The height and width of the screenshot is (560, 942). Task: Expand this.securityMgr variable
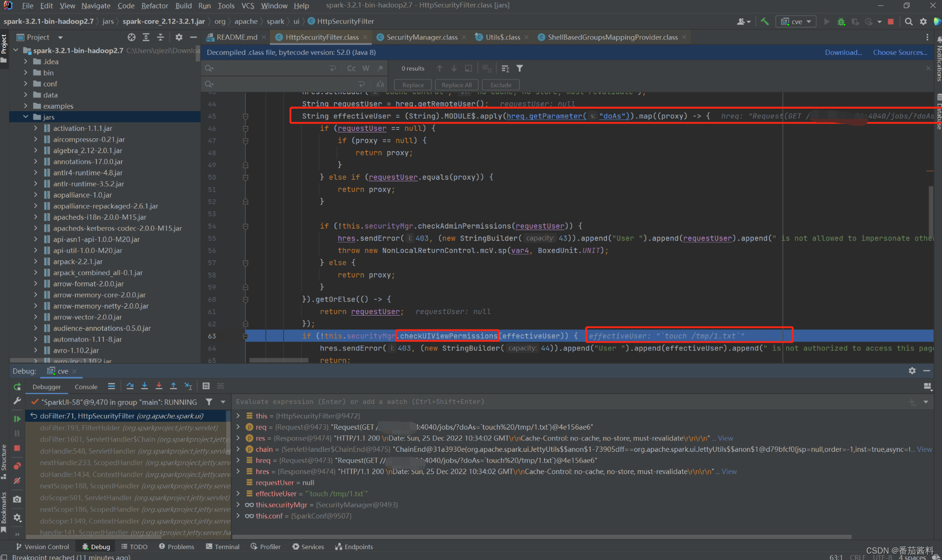click(238, 505)
